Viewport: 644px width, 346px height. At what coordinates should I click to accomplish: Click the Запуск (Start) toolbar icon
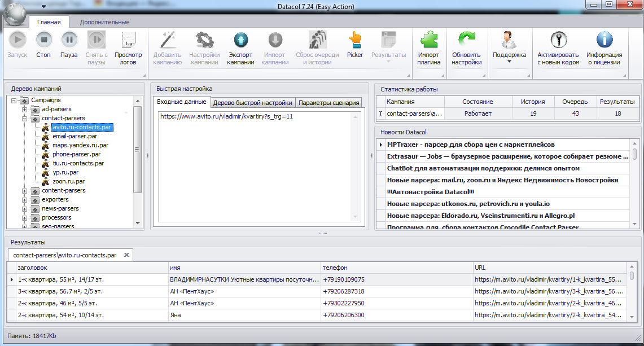pyautogui.click(x=17, y=40)
